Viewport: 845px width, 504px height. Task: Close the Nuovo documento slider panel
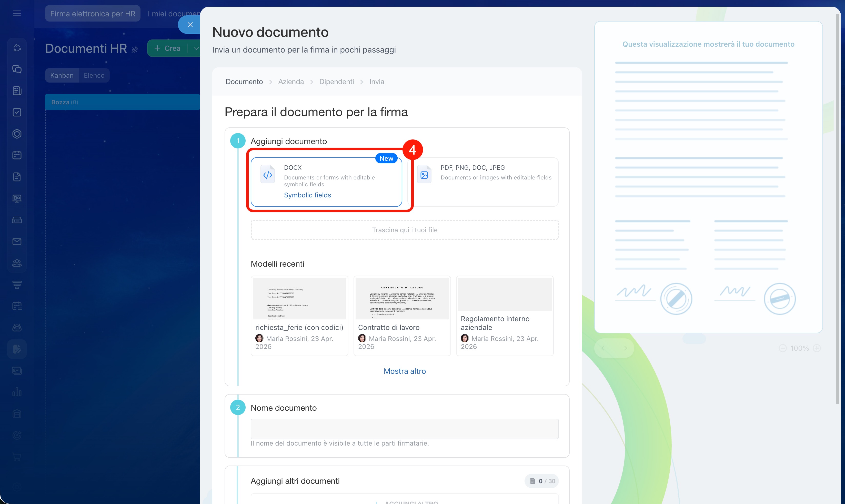tap(190, 24)
